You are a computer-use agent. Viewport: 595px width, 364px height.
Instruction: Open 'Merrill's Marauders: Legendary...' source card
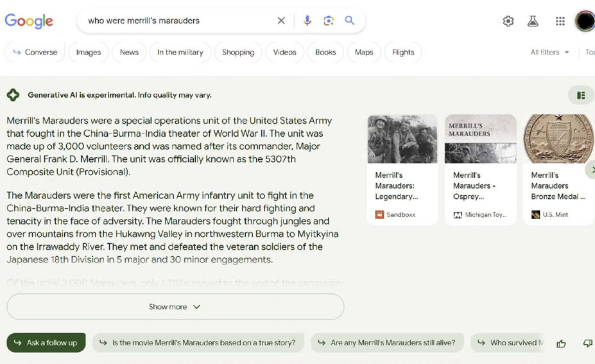402,170
